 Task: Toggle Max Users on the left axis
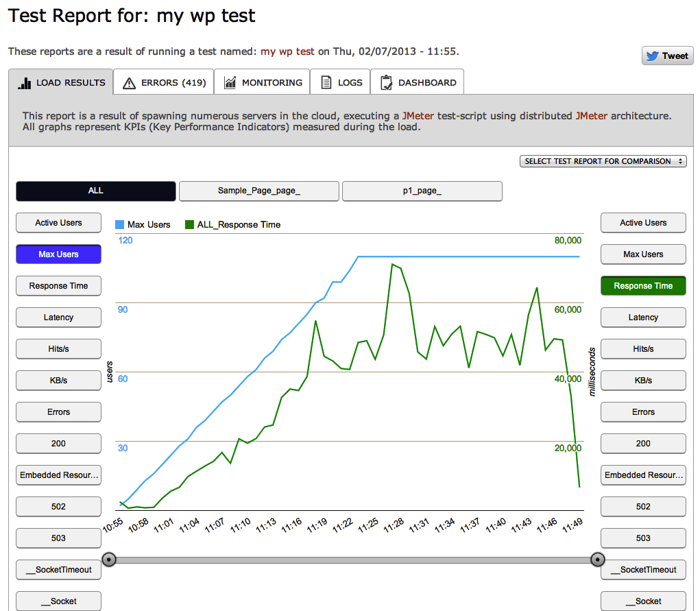tap(58, 254)
